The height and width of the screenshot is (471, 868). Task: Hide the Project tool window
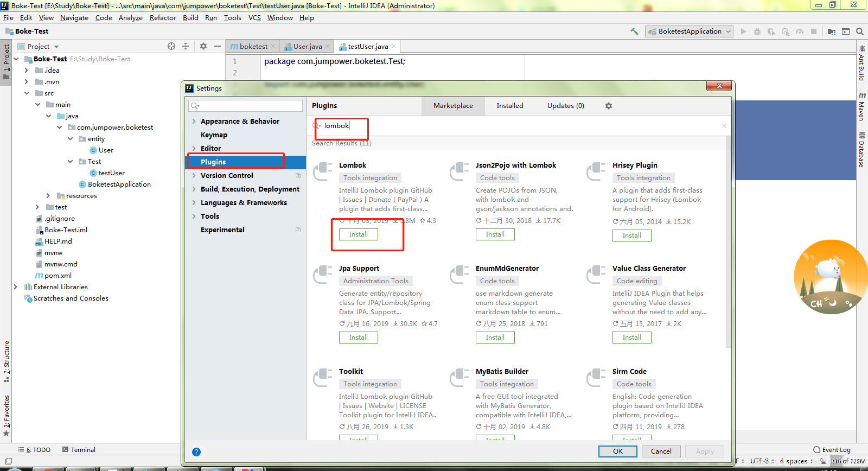[x=218, y=46]
